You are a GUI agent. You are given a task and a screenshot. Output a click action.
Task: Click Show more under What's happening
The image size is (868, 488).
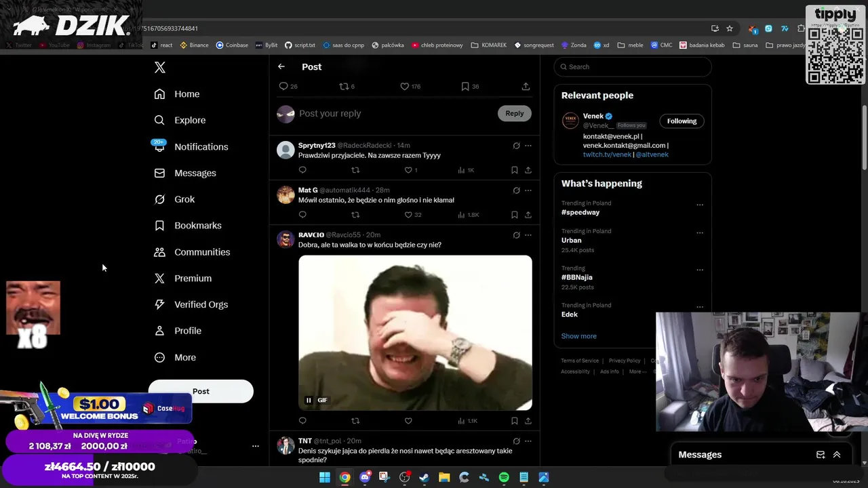point(579,336)
